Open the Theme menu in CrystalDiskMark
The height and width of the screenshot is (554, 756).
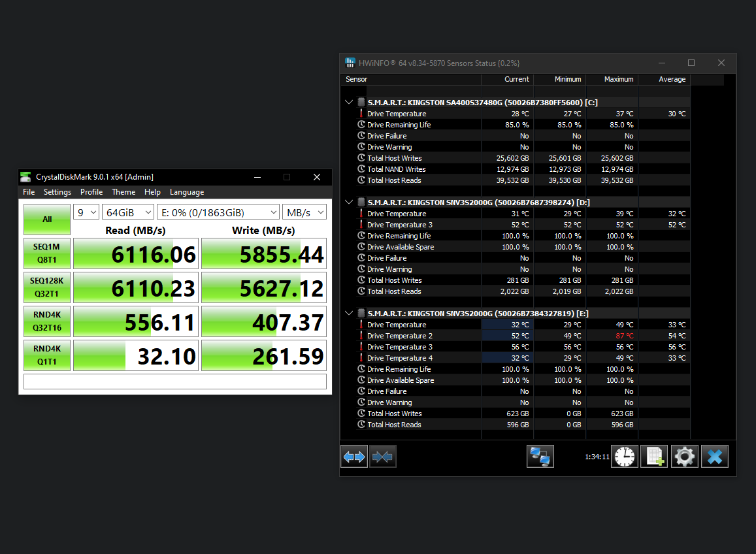(123, 192)
